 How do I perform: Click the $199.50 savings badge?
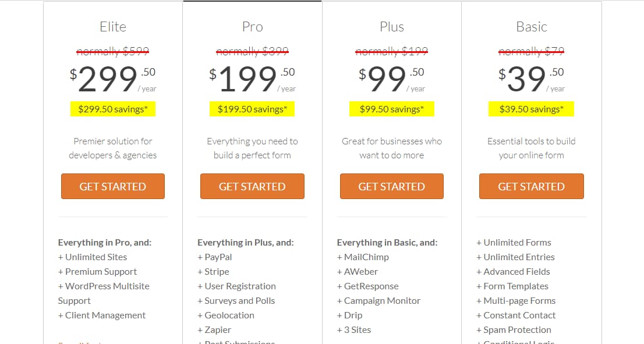252,109
